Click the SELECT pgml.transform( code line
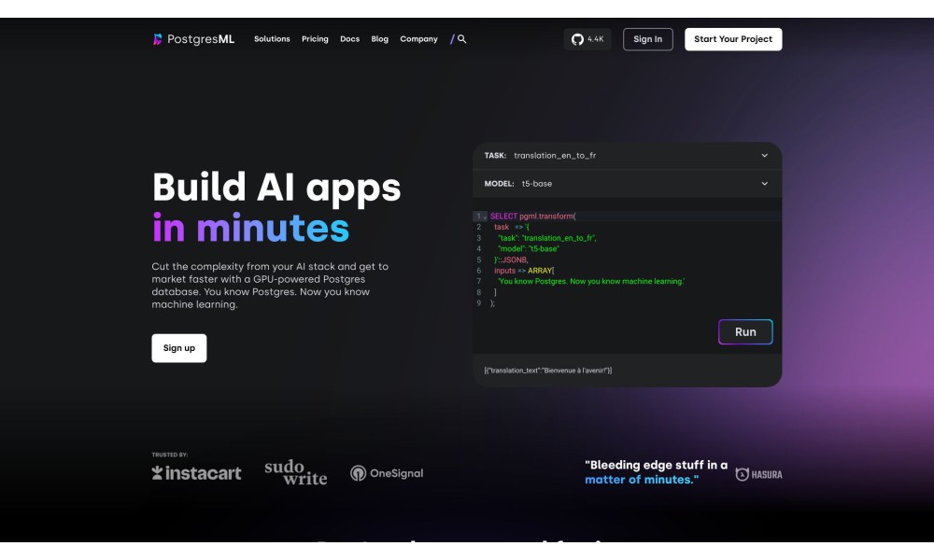This screenshot has width=934, height=560. pyautogui.click(x=532, y=216)
